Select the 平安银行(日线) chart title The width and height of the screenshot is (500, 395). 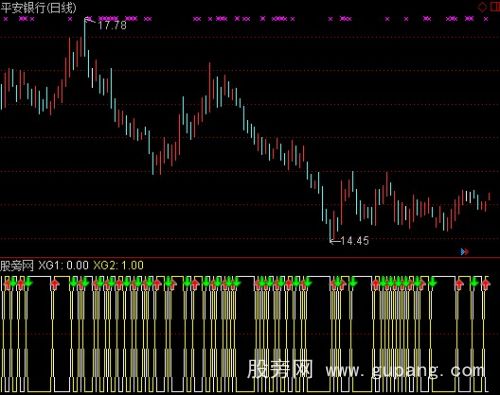pyautogui.click(x=38, y=8)
